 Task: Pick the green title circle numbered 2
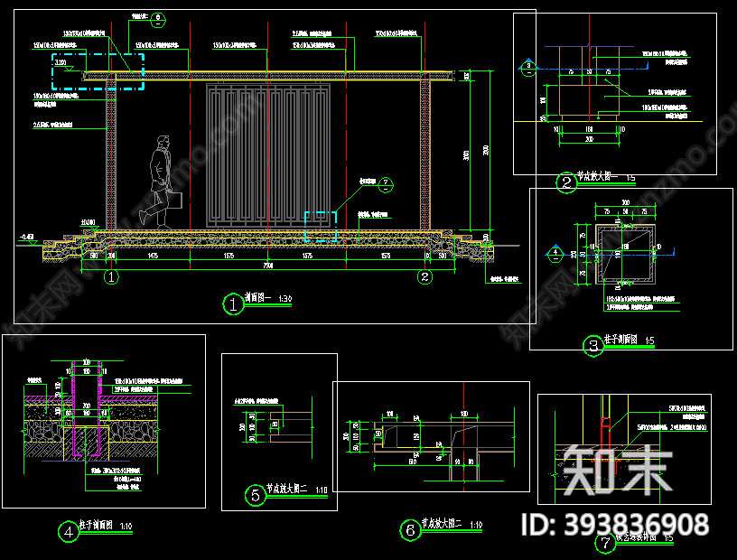(566, 183)
